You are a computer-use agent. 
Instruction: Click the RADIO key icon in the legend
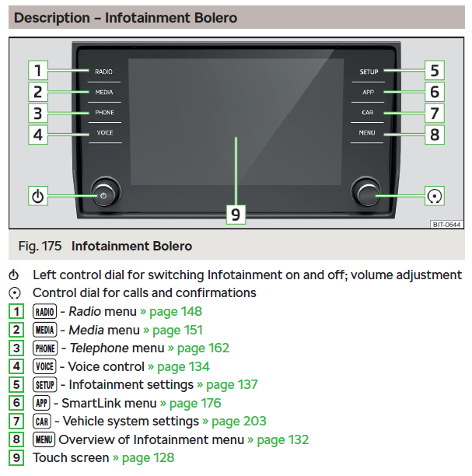tap(44, 311)
